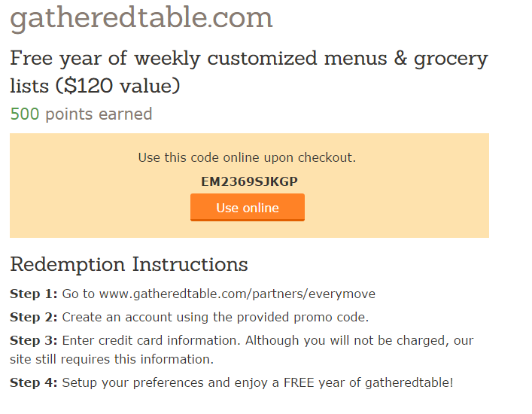
Task: Click the 'points earned' text
Action: pyautogui.click(x=99, y=114)
